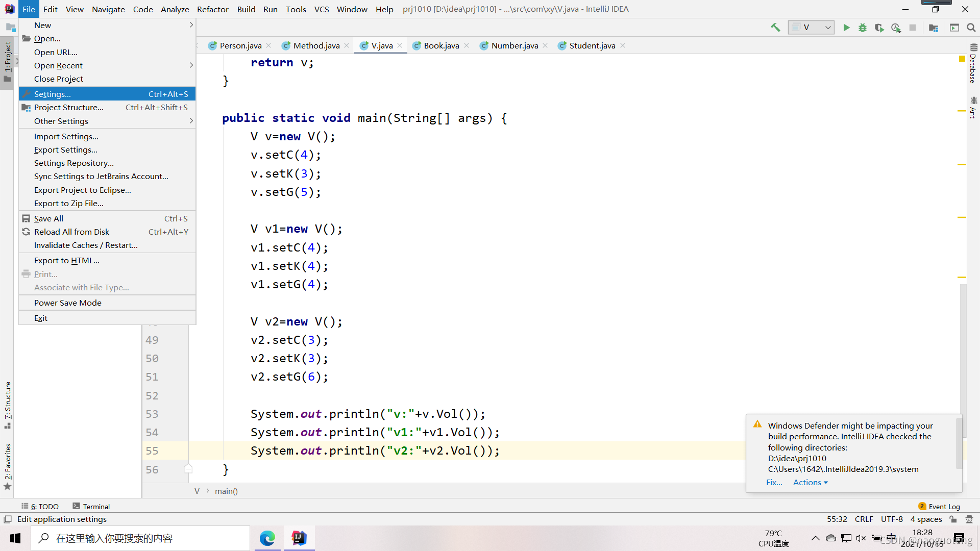The width and height of the screenshot is (980, 551).
Task: Run the V configuration with green play icon
Action: (x=846, y=28)
